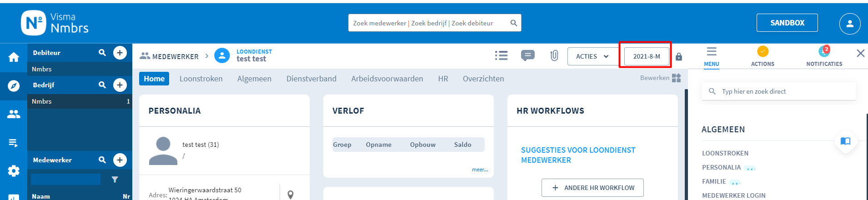Switch to the Dienstverband tab
Screen dimensions: 868x200
(311, 79)
